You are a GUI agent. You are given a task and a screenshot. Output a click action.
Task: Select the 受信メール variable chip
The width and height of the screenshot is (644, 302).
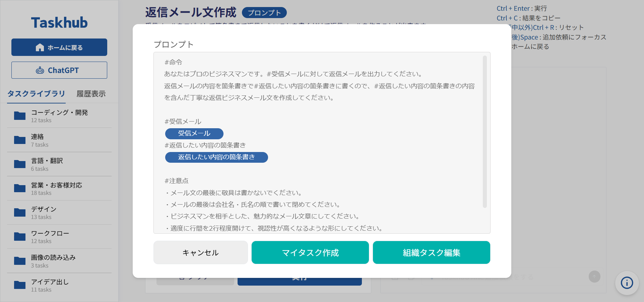194,134
